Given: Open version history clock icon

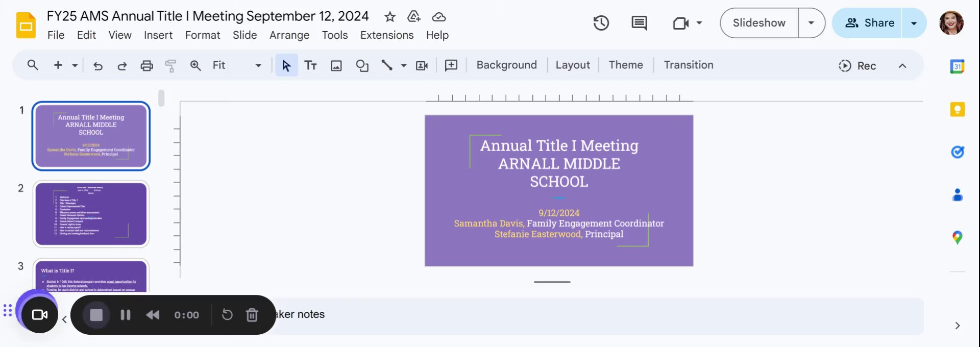Looking at the screenshot, I should coord(601,23).
